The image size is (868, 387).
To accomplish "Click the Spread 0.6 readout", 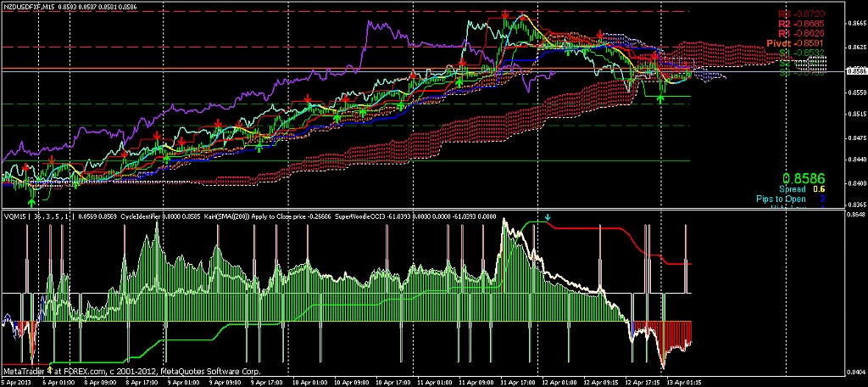I will coord(803,189).
